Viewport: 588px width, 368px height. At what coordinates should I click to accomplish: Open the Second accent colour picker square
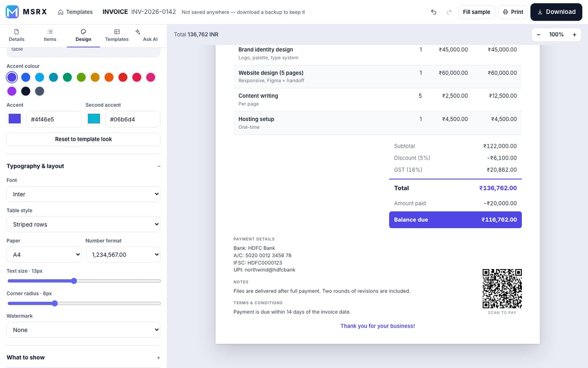(94, 119)
